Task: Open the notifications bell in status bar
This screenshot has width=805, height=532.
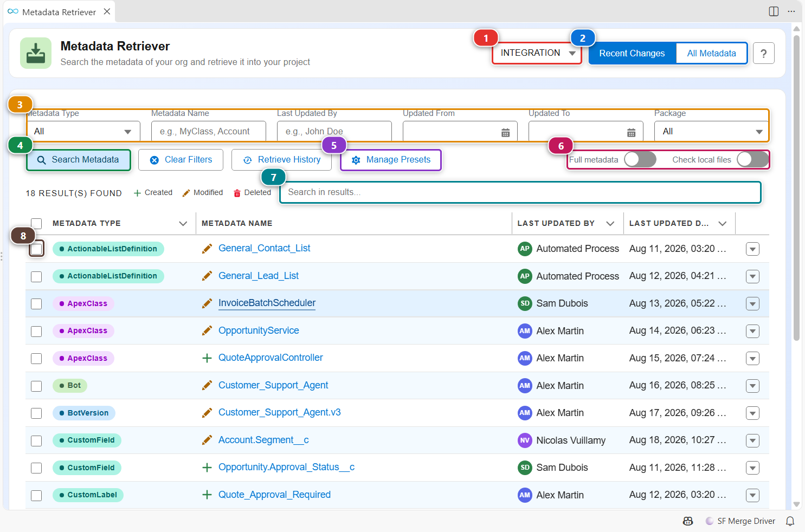Action: [x=790, y=521]
